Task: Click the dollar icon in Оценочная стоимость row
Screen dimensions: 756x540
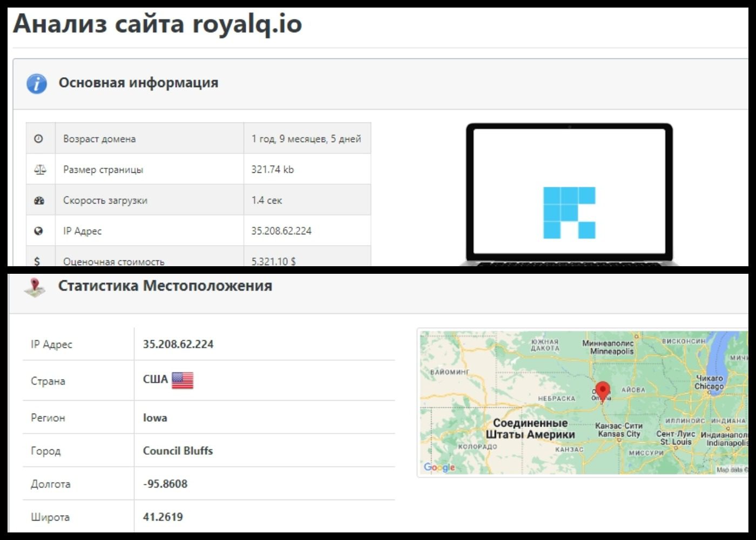Action: [x=37, y=261]
